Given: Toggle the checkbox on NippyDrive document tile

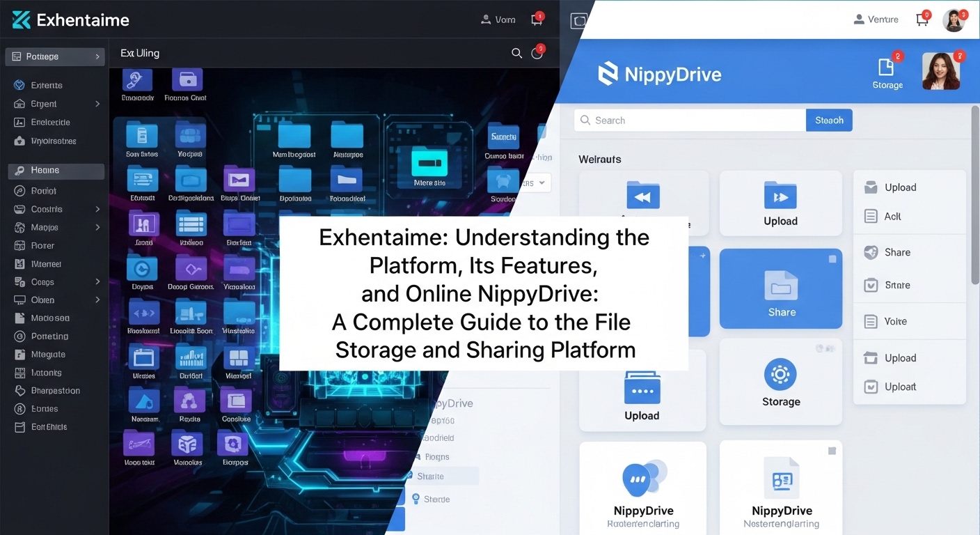Looking at the screenshot, I should 832,451.
